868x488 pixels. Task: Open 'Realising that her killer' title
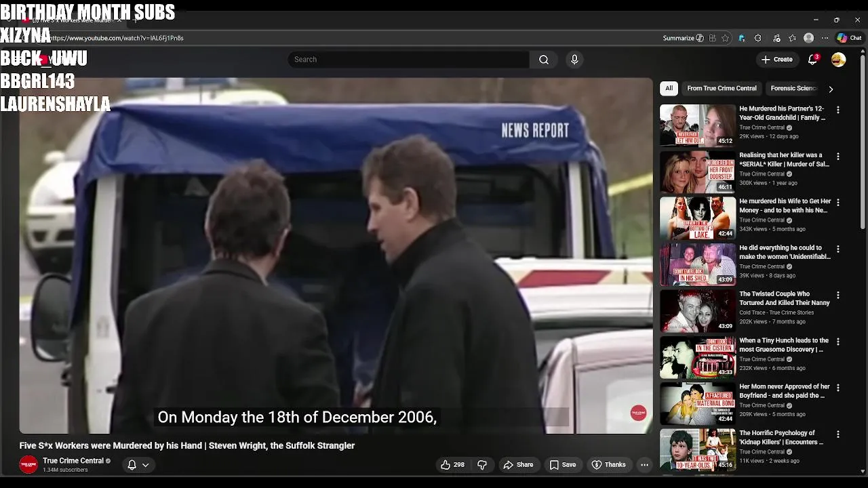coord(784,159)
